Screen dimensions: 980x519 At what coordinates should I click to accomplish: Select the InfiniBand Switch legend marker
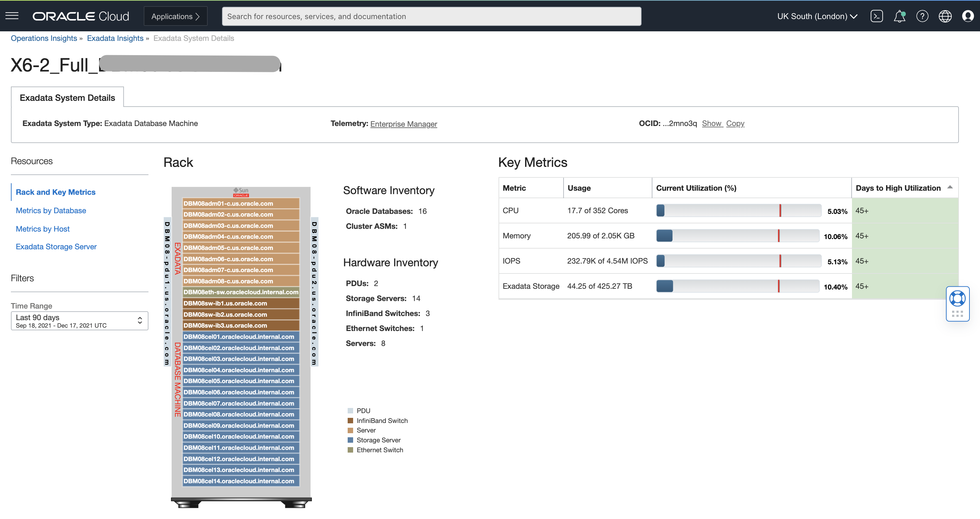[x=351, y=421]
